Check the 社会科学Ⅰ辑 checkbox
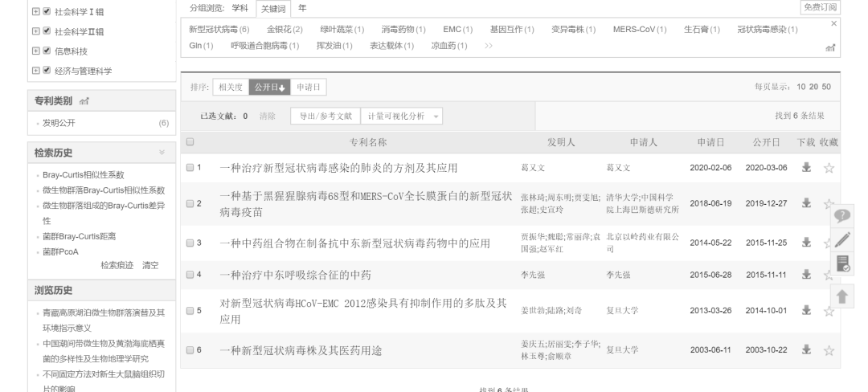 pyautogui.click(x=47, y=11)
